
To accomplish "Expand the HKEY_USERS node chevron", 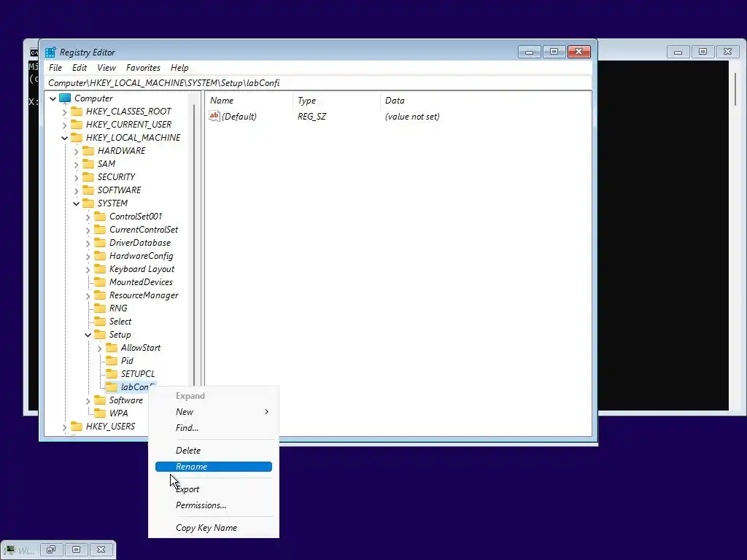I will point(64,427).
